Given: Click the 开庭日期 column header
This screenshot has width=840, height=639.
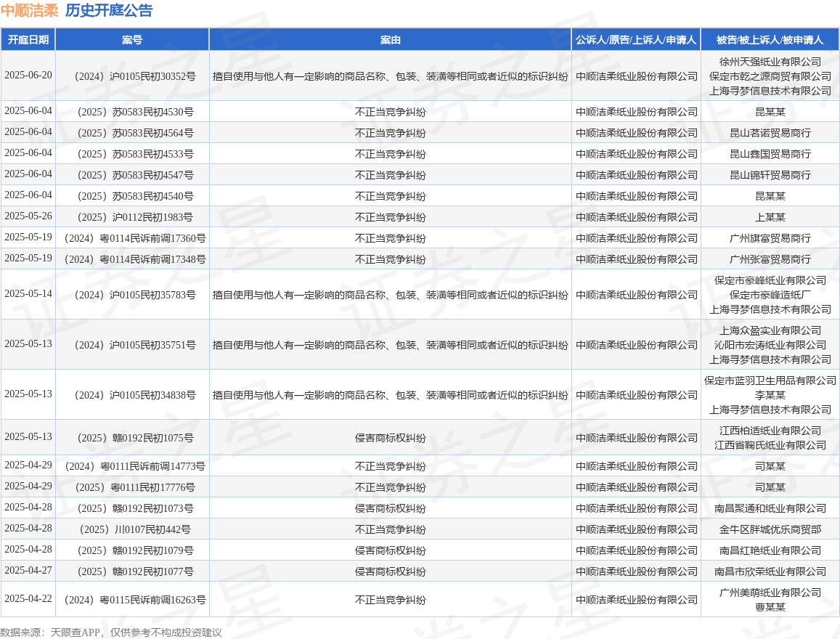Looking at the screenshot, I should click(28, 40).
